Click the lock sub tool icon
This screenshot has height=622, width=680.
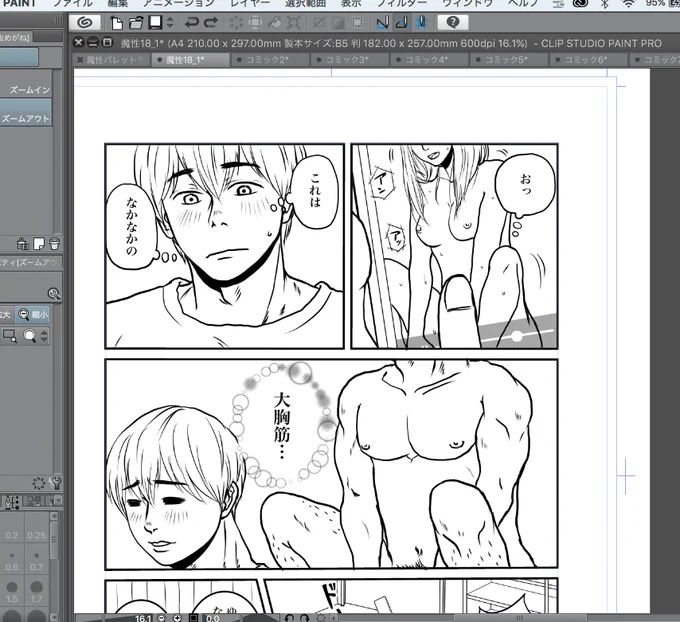(23, 244)
